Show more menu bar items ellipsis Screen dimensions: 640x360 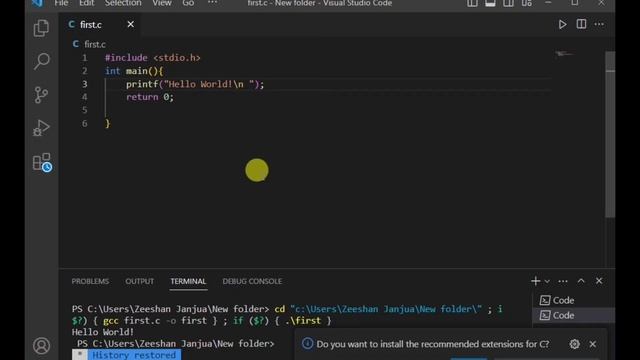(x=212, y=3)
